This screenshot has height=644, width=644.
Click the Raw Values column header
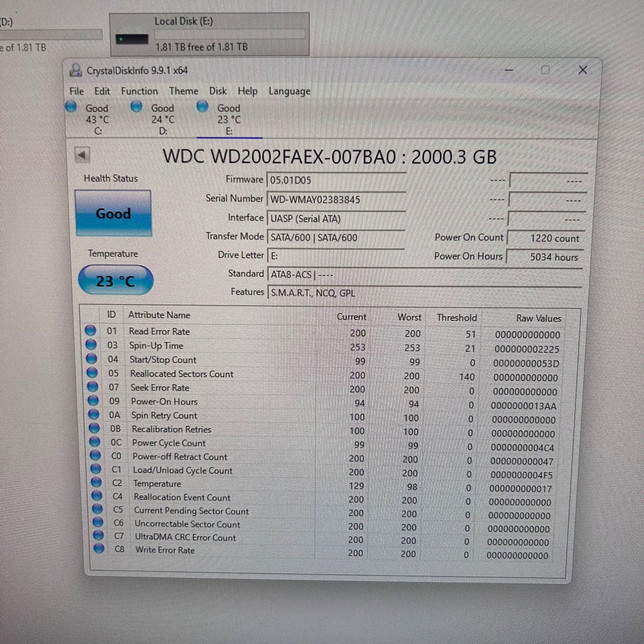pyautogui.click(x=538, y=318)
